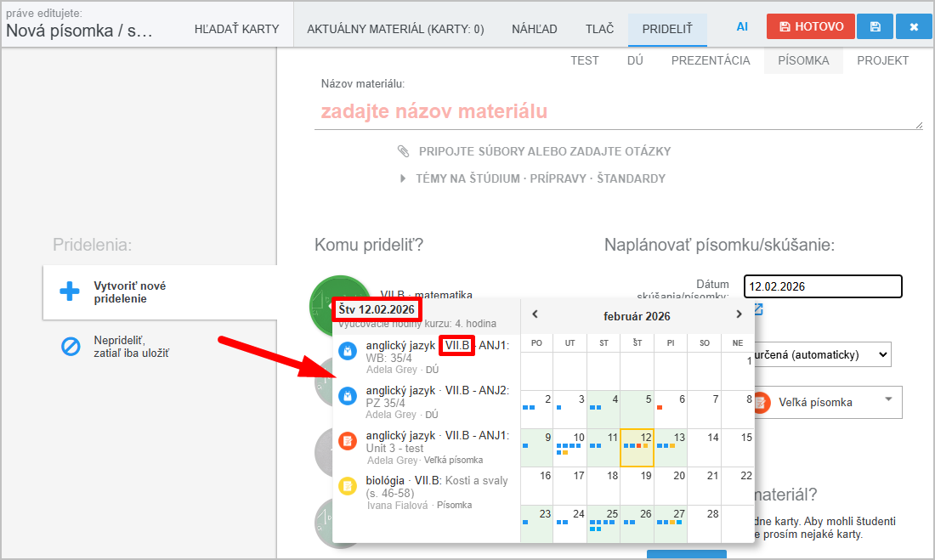Close the editor with the X button
Screen dimensions: 935x560
point(914,26)
